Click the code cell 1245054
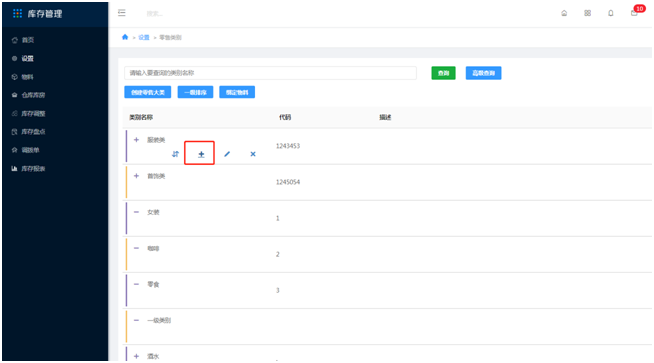Screen dimensions: 654x363 pyautogui.click(x=288, y=182)
